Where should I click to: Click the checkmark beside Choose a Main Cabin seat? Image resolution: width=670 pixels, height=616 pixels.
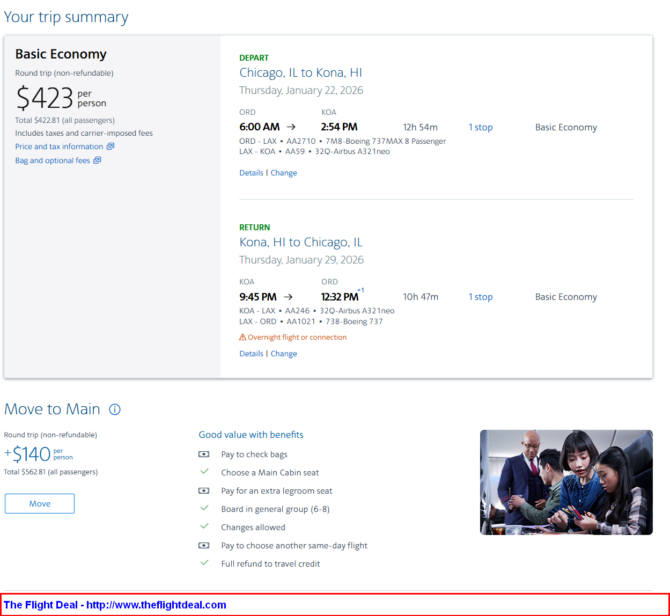(x=204, y=472)
